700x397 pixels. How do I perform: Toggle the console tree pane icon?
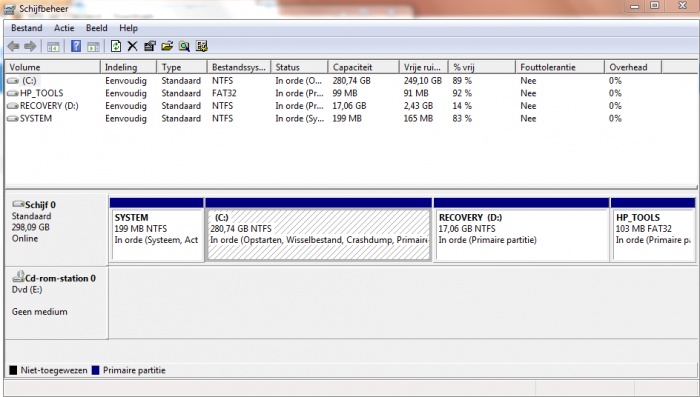[53, 46]
